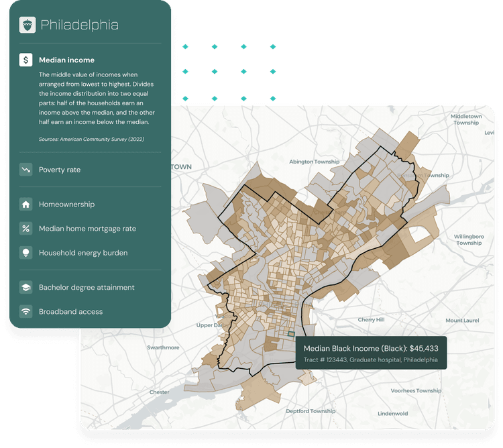Collapse the Median income section heading

tap(66, 60)
